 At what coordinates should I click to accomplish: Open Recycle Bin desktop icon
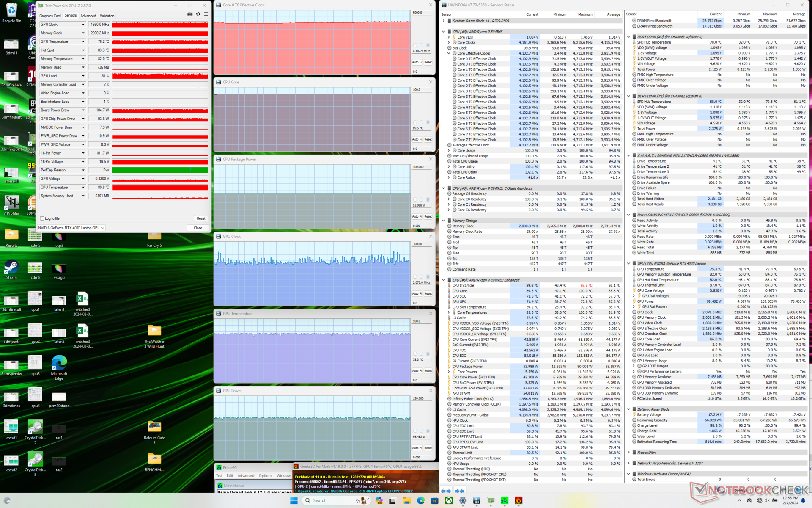coord(11,13)
